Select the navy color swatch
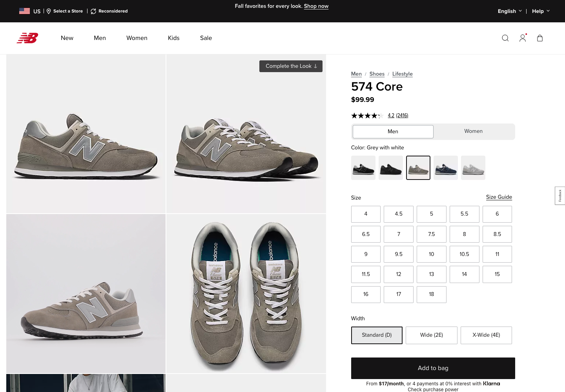Image resolution: width=565 pixels, height=392 pixels. 446,168
